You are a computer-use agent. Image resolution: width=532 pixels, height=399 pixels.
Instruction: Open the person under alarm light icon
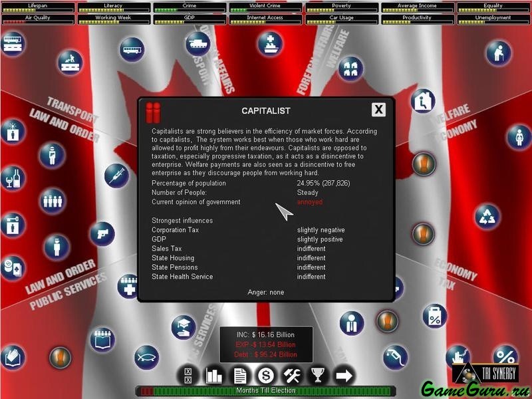[x=13, y=131]
